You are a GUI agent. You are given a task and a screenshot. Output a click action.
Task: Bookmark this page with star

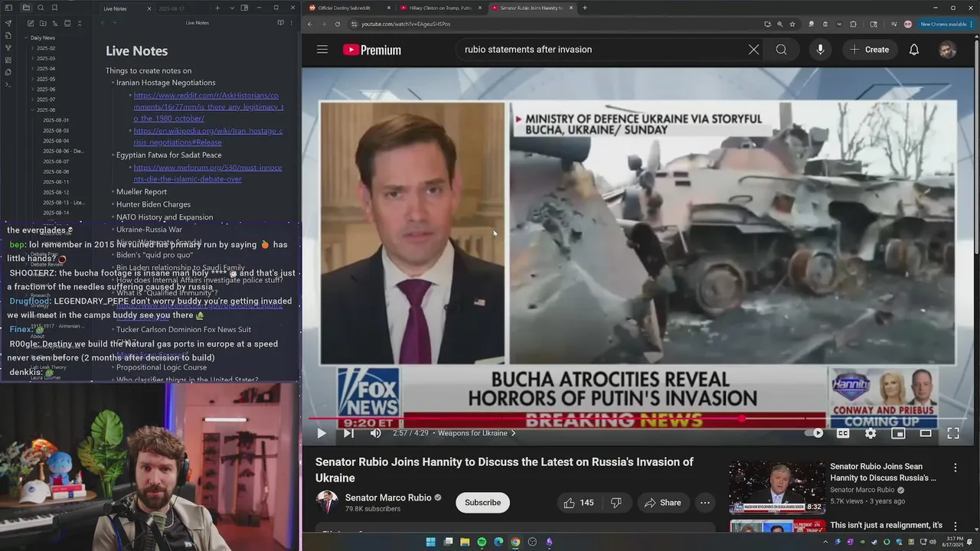(x=792, y=24)
